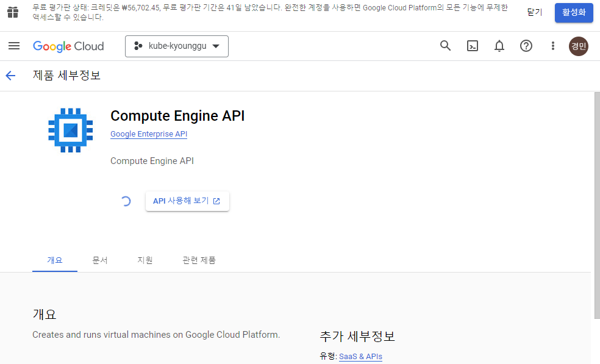Click the Compute Engine API heading
The image size is (600, 364).
point(177,116)
